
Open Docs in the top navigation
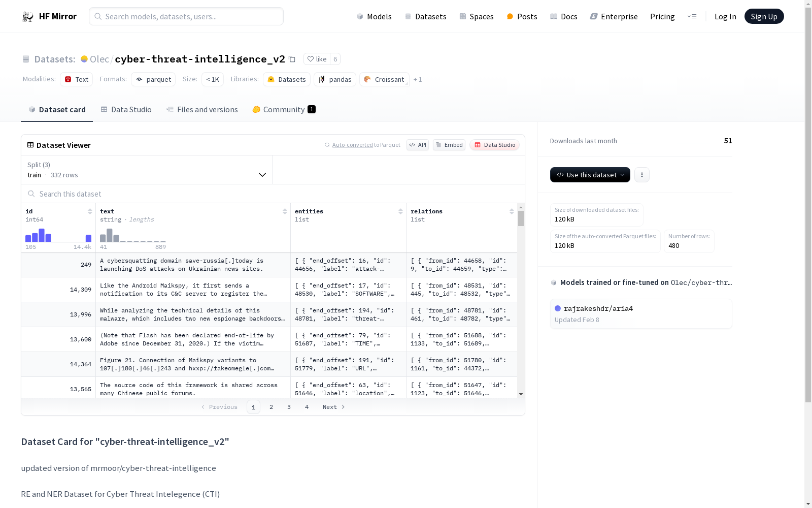pyautogui.click(x=564, y=16)
